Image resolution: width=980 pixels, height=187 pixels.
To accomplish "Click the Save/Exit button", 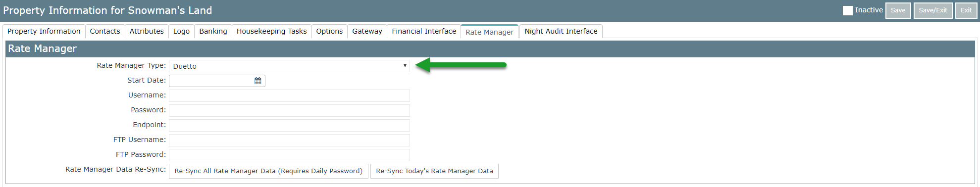I will [933, 10].
